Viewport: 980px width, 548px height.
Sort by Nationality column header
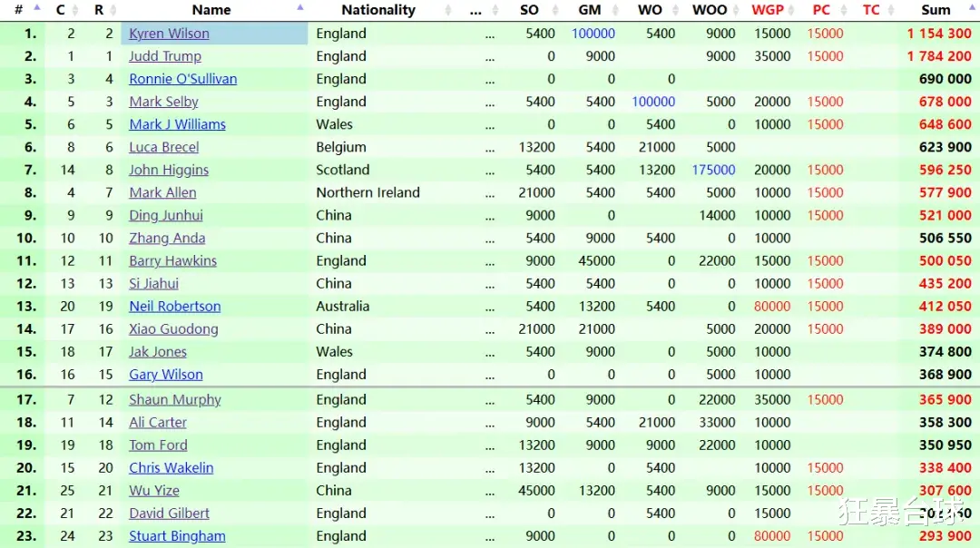(378, 10)
